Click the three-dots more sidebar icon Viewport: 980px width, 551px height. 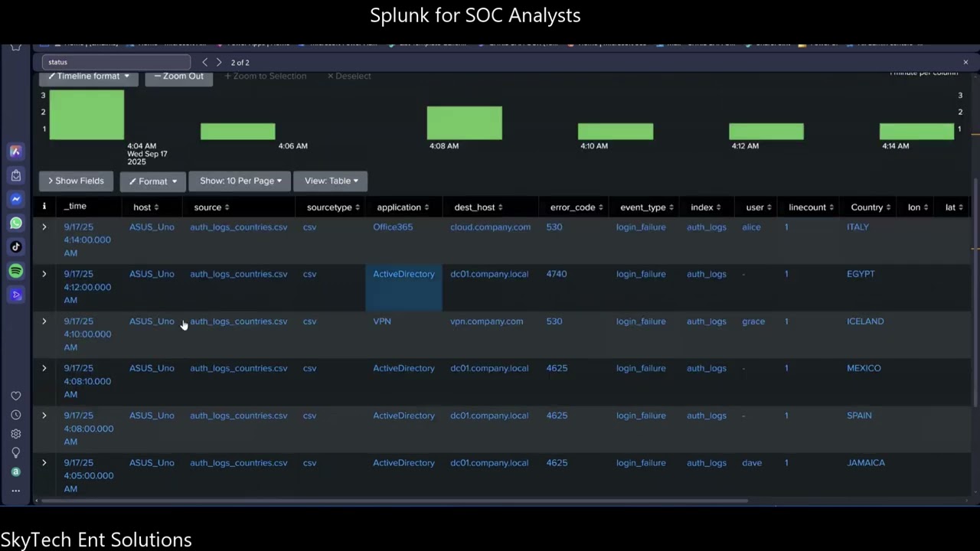tap(15, 491)
